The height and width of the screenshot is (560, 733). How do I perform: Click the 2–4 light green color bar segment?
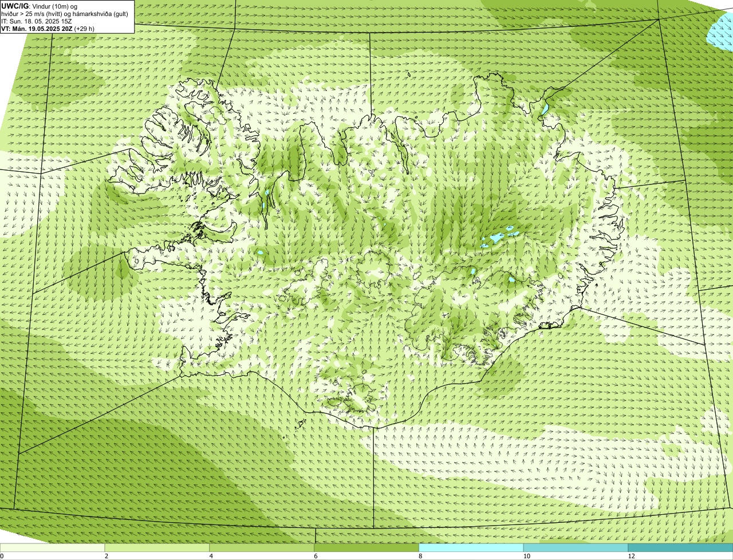(157, 547)
